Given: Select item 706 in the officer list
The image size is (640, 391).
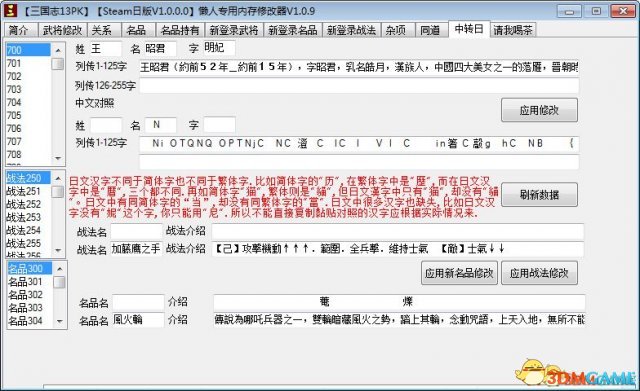Looking at the screenshot, I should 28,129.
